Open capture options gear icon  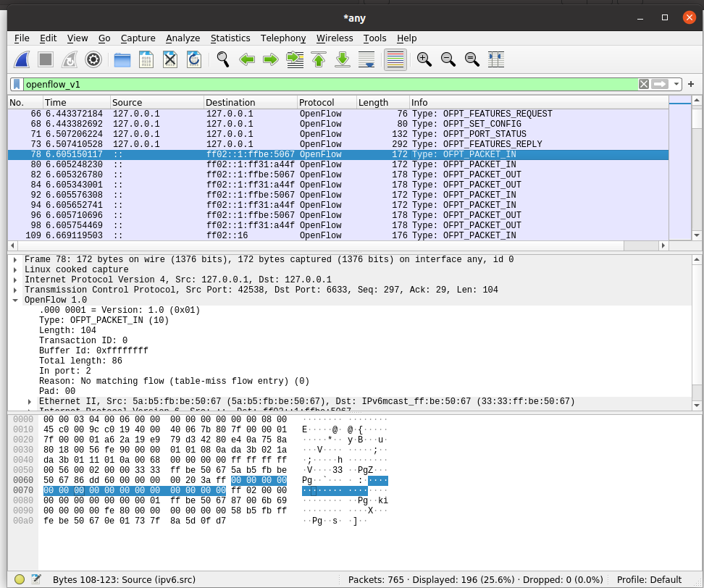pos(93,59)
